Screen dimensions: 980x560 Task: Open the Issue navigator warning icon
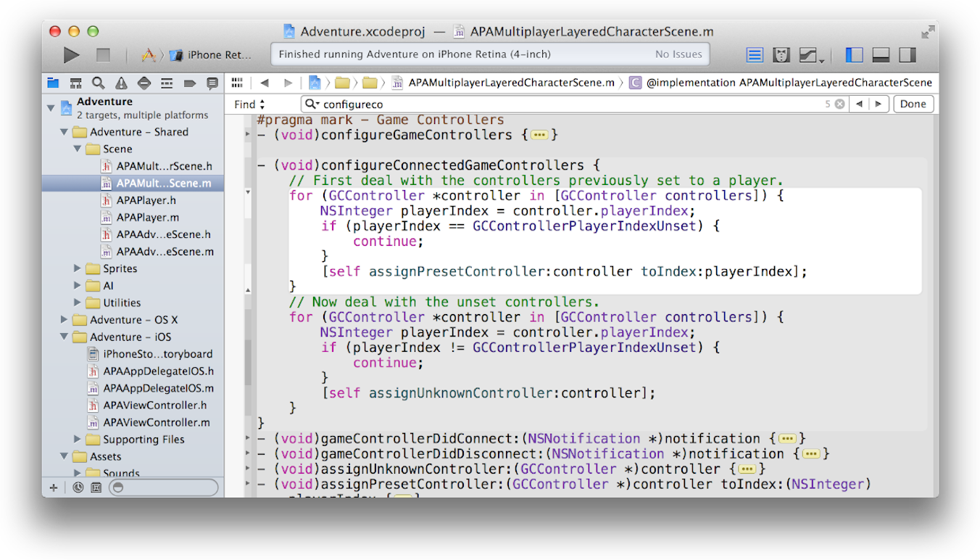(x=121, y=83)
